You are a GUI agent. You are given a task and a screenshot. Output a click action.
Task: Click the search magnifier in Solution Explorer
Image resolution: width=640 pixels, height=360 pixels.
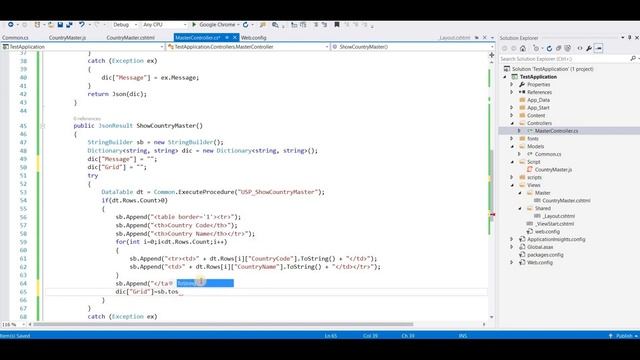pyautogui.click(x=633, y=59)
